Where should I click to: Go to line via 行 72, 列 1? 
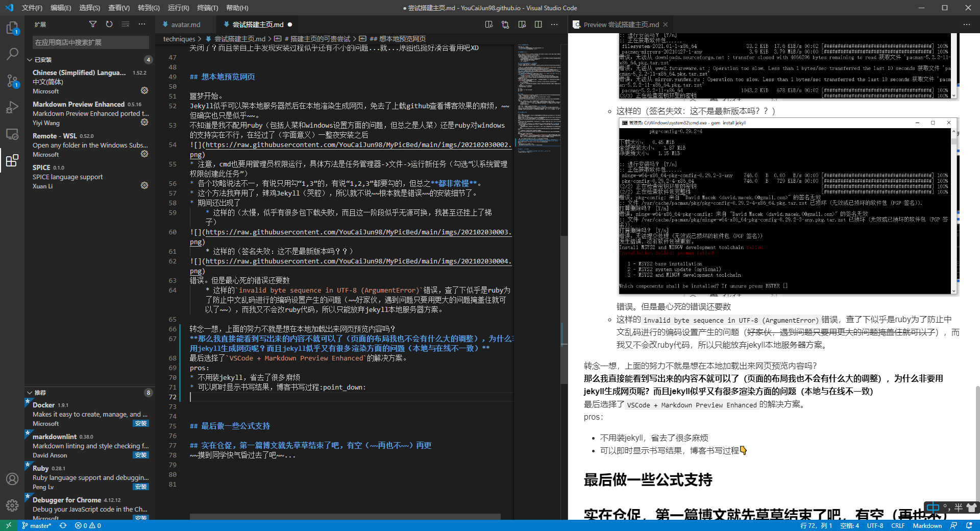coord(816,525)
